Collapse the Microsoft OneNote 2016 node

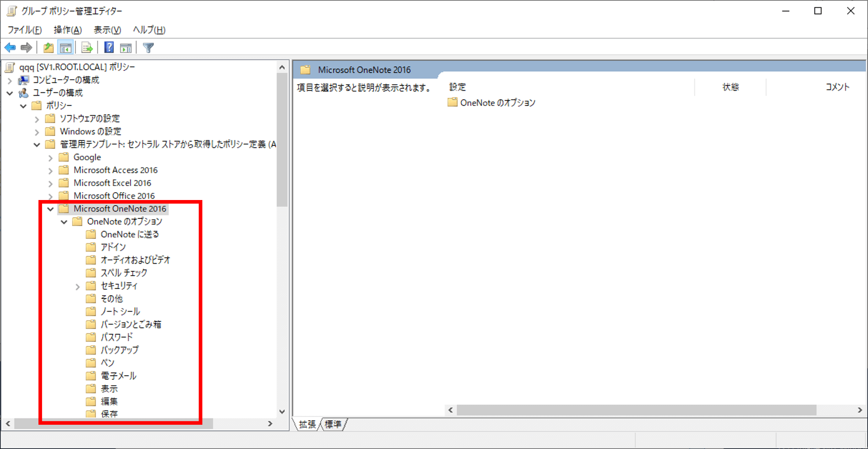pos(50,209)
